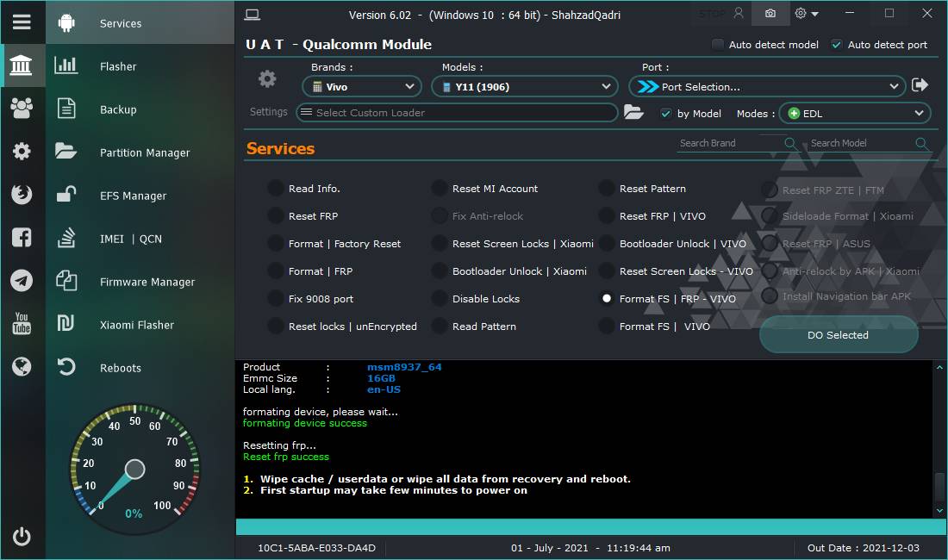
Task: Open the YouTube channel icon
Action: 22,323
